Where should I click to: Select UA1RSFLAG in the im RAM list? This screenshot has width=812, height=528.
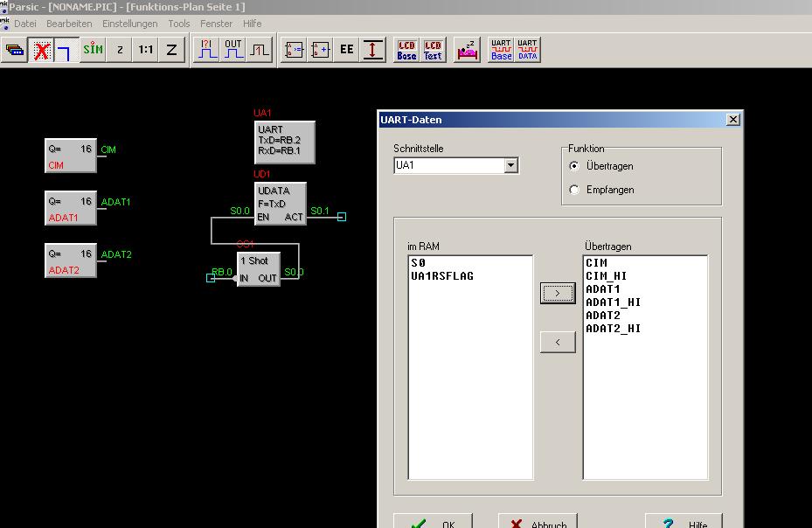point(442,276)
